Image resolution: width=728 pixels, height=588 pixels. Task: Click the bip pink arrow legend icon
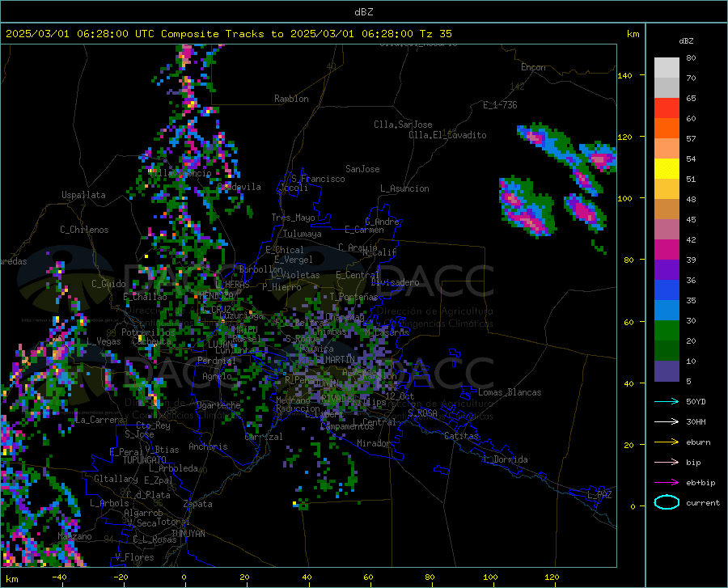pos(667,463)
